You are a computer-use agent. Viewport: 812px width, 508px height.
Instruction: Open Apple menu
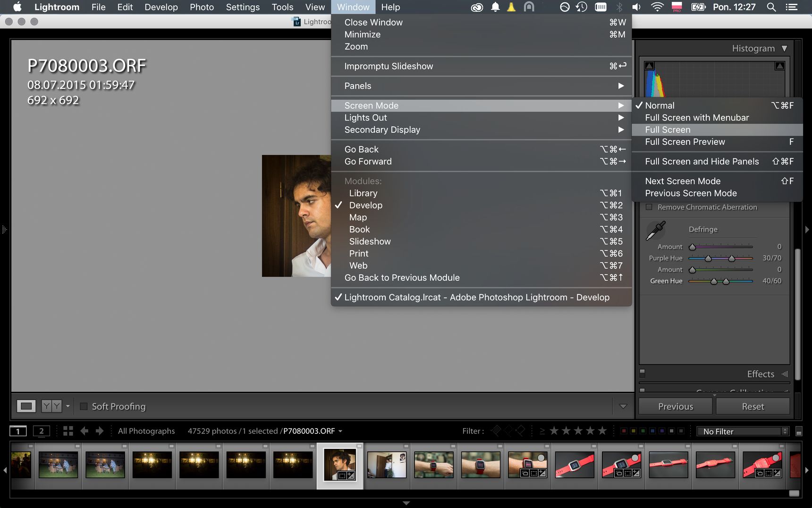(x=17, y=7)
